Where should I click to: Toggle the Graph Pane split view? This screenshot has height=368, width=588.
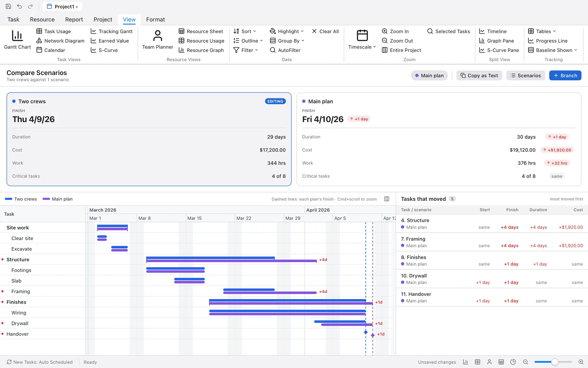tap(496, 41)
